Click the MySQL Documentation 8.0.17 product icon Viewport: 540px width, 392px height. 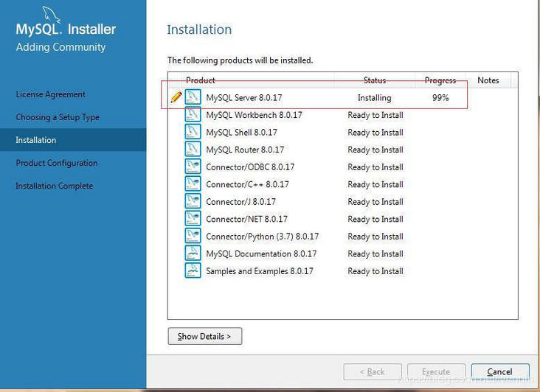click(193, 253)
